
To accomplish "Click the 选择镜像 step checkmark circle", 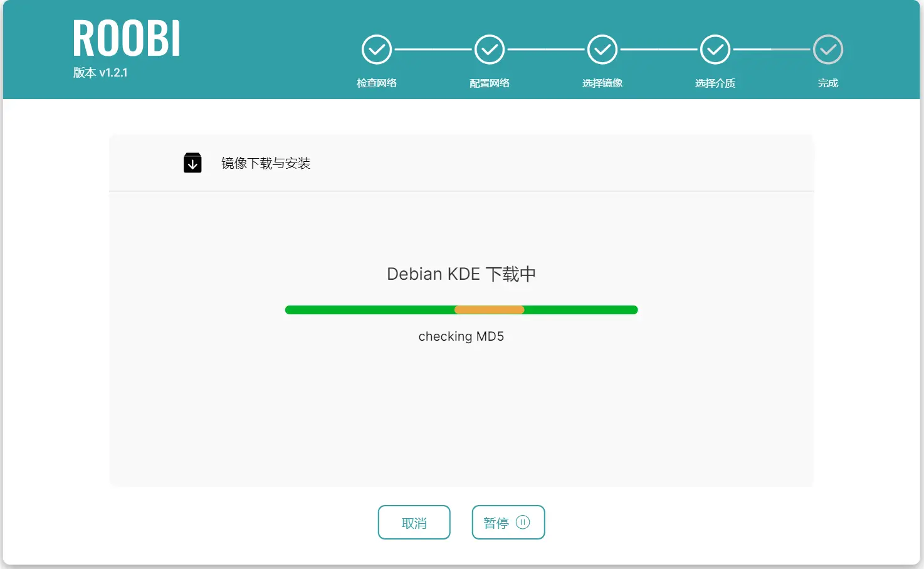I will (602, 50).
